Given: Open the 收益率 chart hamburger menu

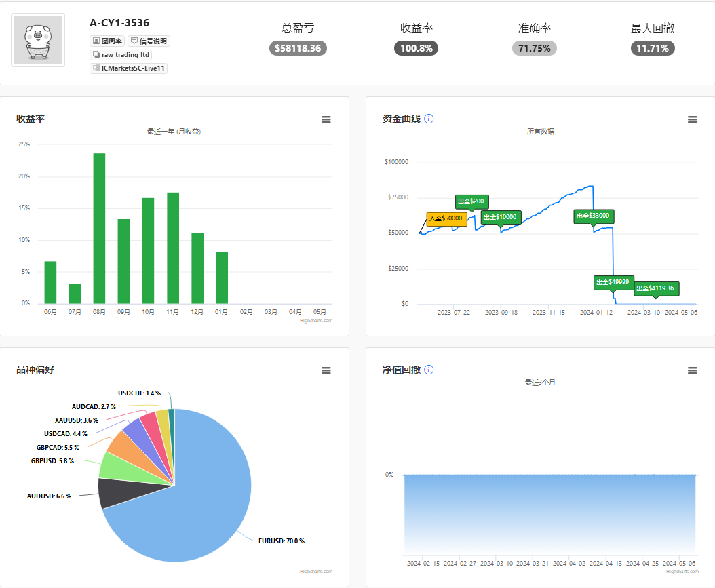Looking at the screenshot, I should pyautogui.click(x=326, y=119).
